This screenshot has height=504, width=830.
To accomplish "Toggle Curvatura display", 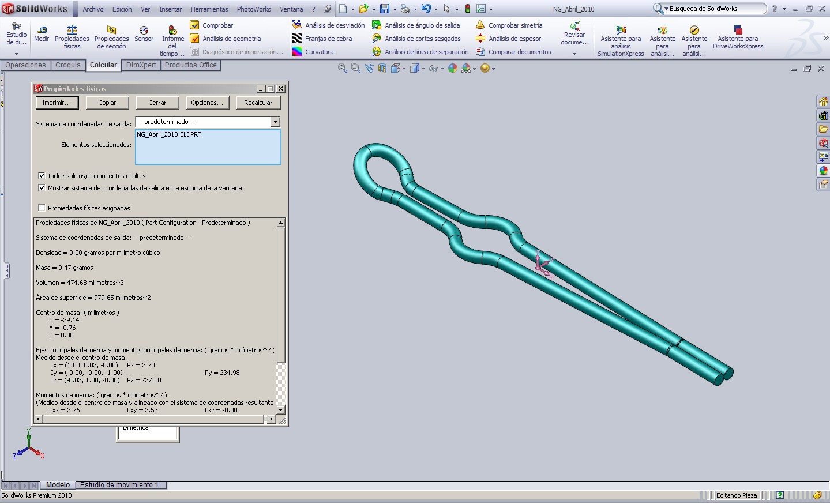I will [x=313, y=52].
